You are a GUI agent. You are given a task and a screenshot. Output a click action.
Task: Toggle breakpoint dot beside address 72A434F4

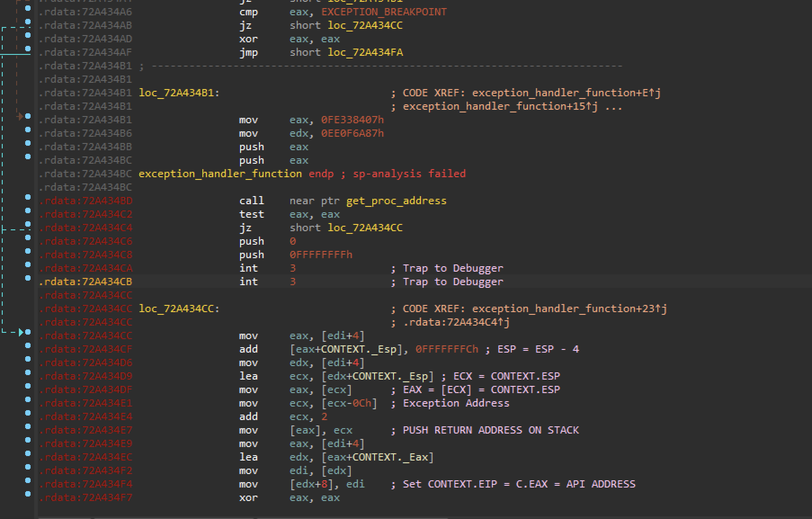click(28, 480)
